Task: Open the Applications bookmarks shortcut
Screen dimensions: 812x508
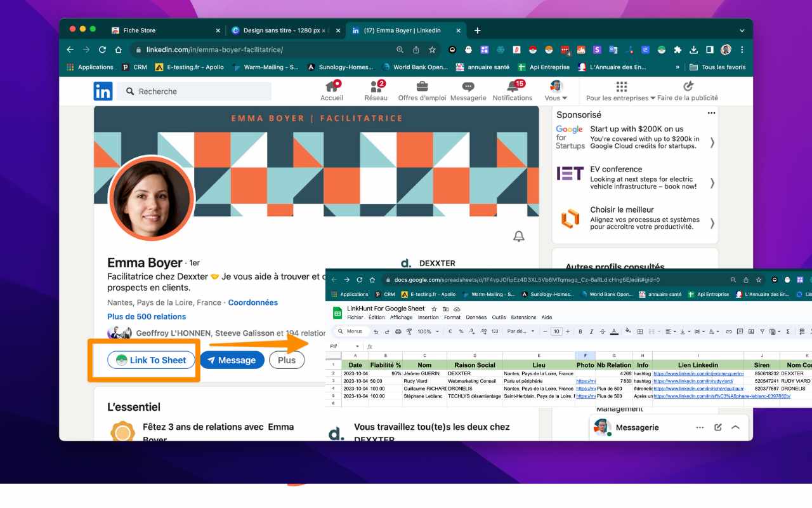Action: 89,67
